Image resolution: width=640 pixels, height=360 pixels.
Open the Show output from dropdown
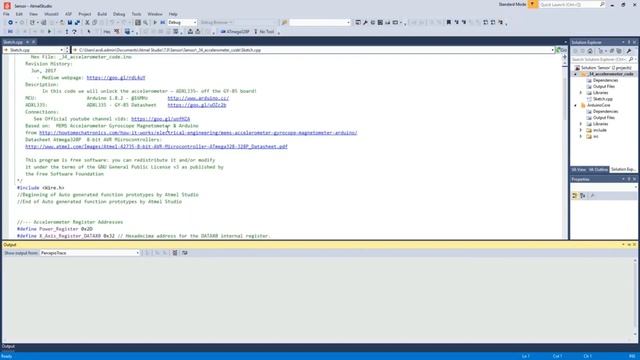[89, 253]
